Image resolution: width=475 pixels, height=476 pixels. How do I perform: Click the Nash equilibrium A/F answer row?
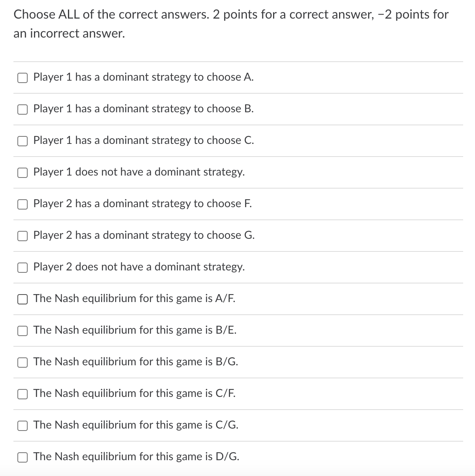(x=134, y=299)
